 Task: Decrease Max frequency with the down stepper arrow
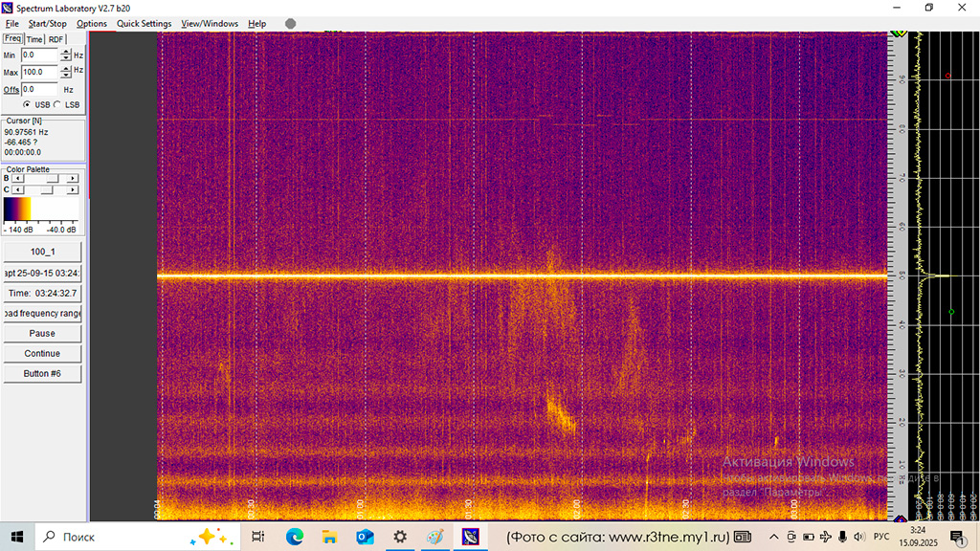coord(66,75)
